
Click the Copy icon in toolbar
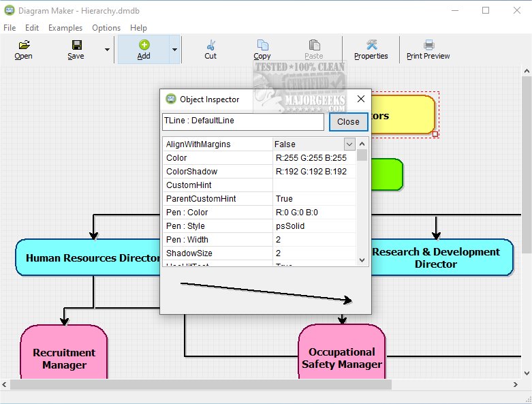[x=262, y=45]
